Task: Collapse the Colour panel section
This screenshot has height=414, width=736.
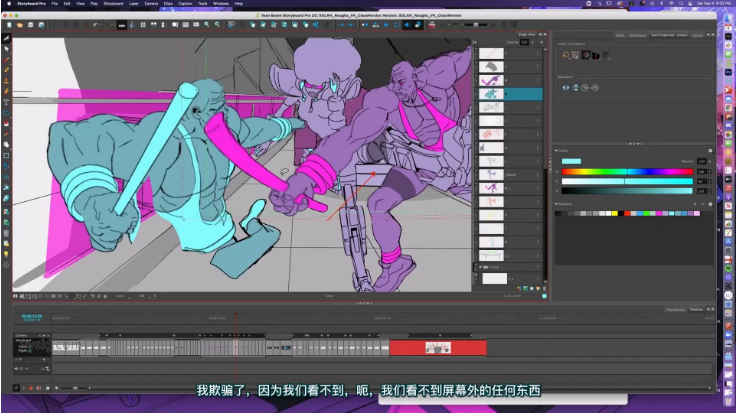Action: 556,151
